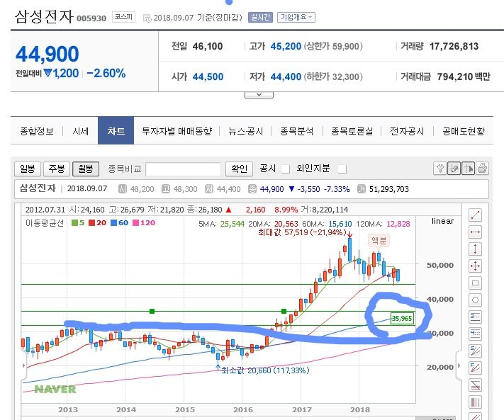Click the 최소값 20,660 label
504x420 pixels.
pyautogui.click(x=266, y=370)
